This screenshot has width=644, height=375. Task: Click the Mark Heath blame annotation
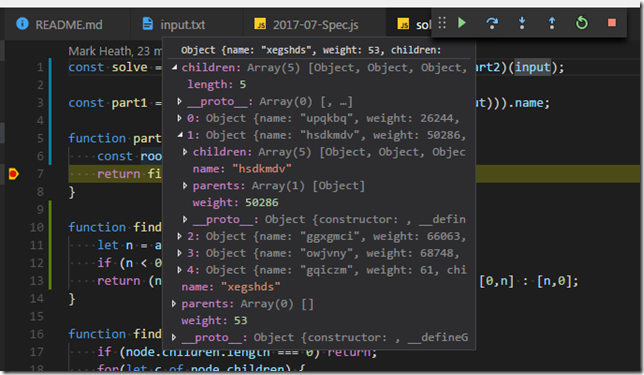pos(115,51)
